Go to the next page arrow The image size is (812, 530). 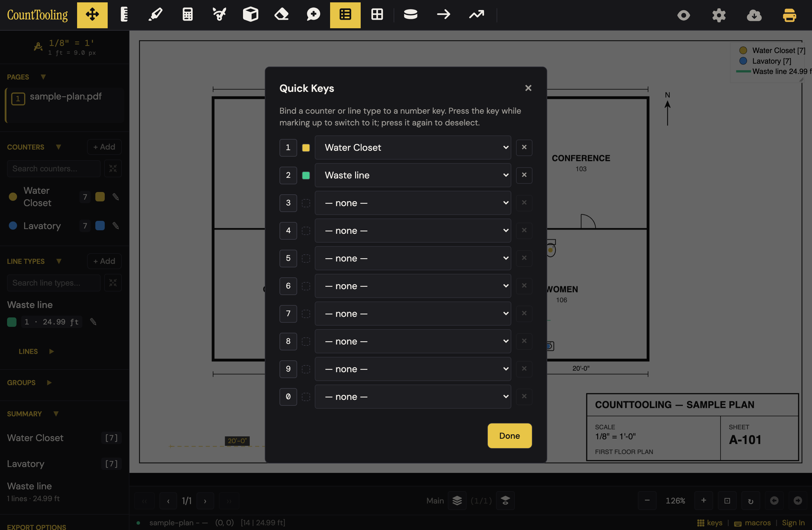click(x=205, y=501)
